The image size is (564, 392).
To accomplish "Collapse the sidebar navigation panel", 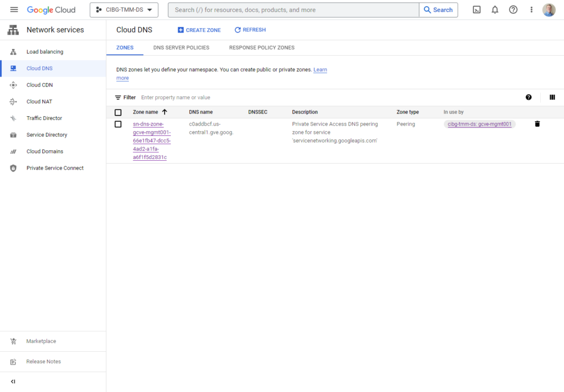I will point(13,382).
